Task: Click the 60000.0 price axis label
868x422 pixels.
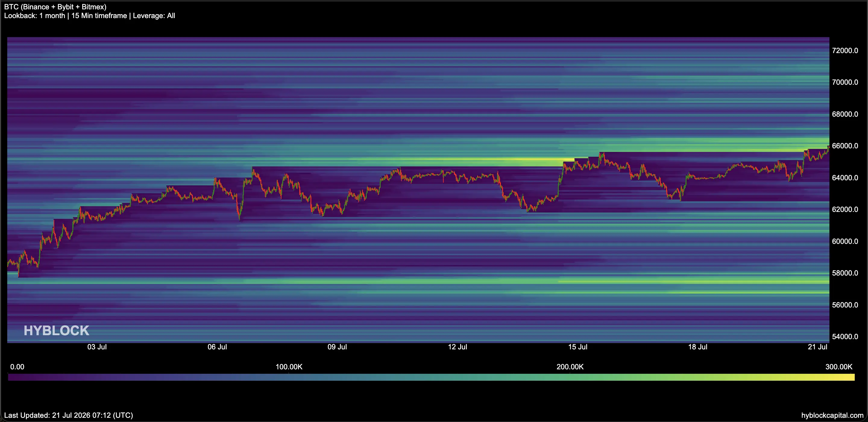Action: click(x=845, y=241)
